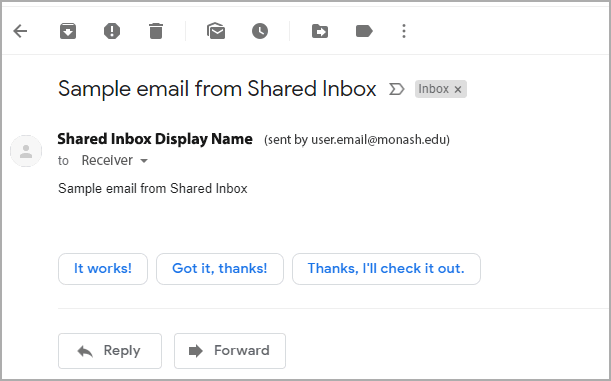Open the Labels tag icon
This screenshot has width=611, height=381.
click(364, 31)
